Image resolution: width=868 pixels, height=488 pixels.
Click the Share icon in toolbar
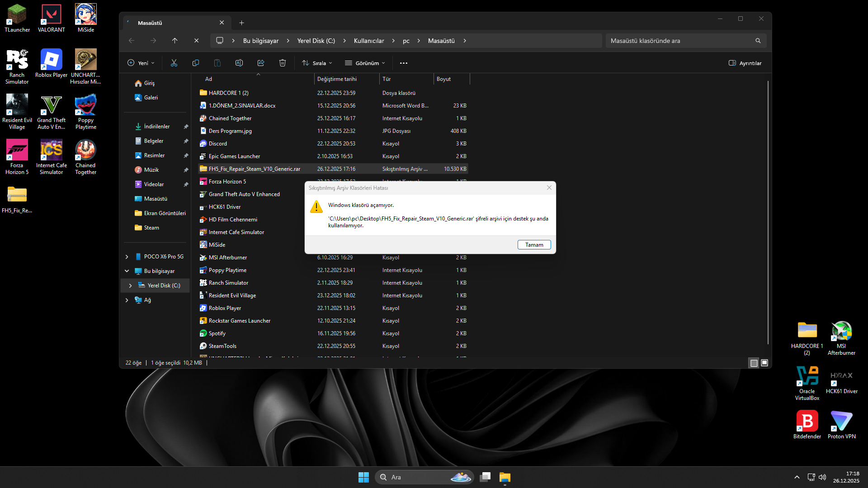tap(261, 63)
